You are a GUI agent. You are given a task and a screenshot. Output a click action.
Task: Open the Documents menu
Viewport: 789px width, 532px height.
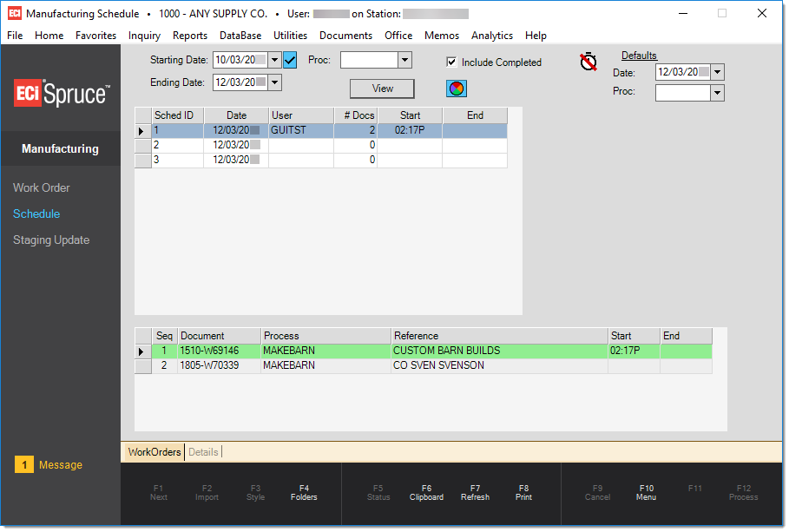(345, 36)
